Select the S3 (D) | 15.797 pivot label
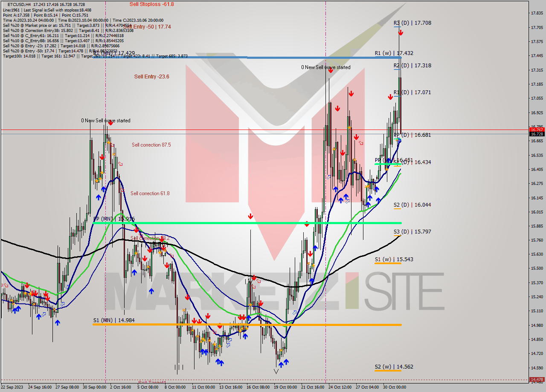This screenshot has height=392, width=546. [x=412, y=232]
